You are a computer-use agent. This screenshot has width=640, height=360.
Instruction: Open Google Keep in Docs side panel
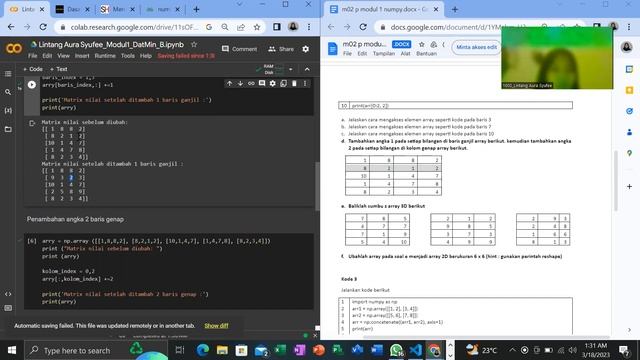pos(629,90)
